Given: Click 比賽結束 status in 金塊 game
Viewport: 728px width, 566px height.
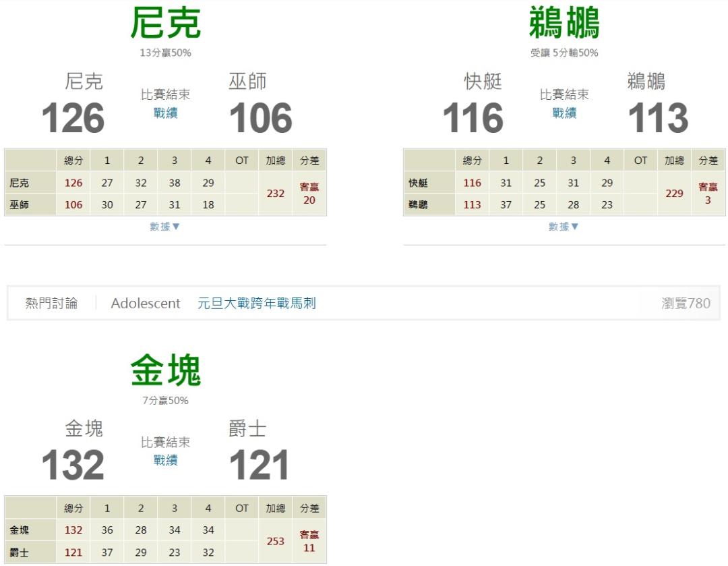Looking at the screenshot, I should tap(165, 442).
